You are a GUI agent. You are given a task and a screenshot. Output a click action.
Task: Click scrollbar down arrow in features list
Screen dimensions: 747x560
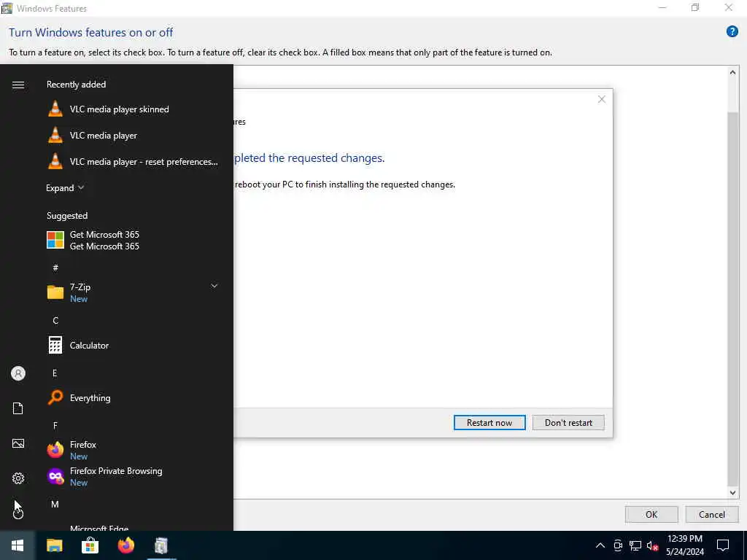(x=732, y=493)
